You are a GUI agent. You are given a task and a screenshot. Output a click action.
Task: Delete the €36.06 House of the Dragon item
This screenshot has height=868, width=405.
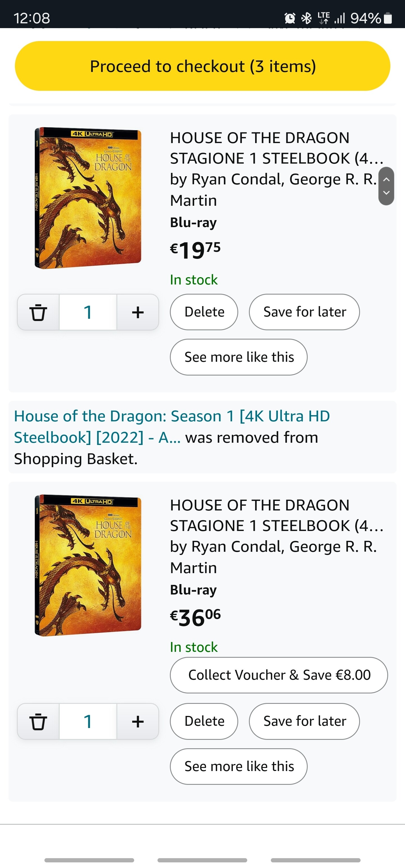[x=204, y=721]
